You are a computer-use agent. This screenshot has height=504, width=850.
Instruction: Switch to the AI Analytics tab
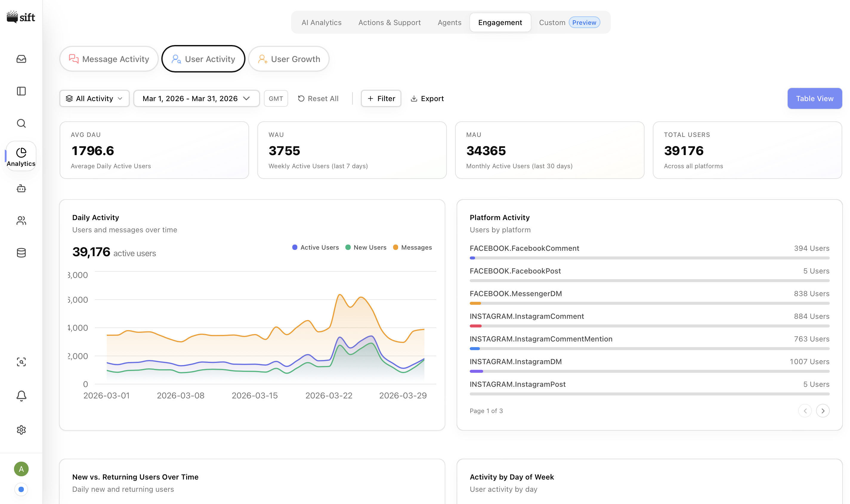click(x=321, y=22)
